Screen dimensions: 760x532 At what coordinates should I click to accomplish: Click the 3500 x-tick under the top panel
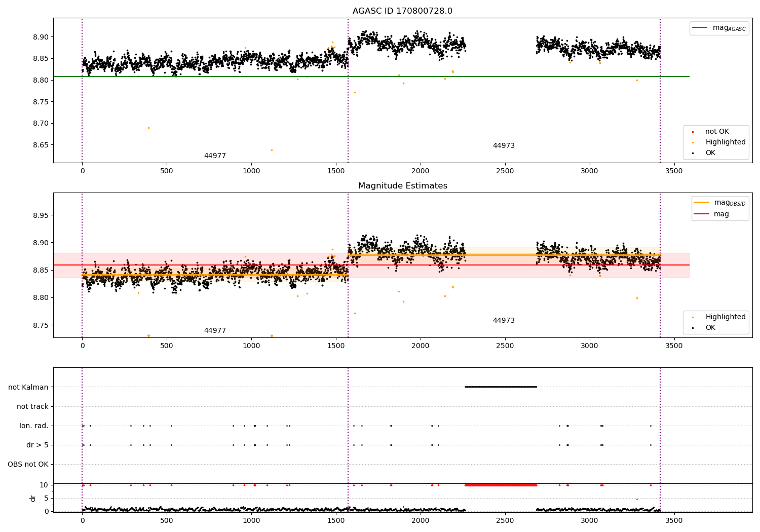674,171
